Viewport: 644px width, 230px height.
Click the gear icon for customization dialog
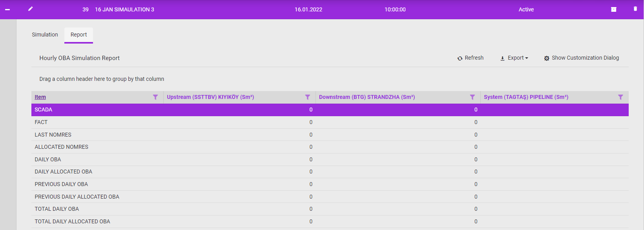547,58
